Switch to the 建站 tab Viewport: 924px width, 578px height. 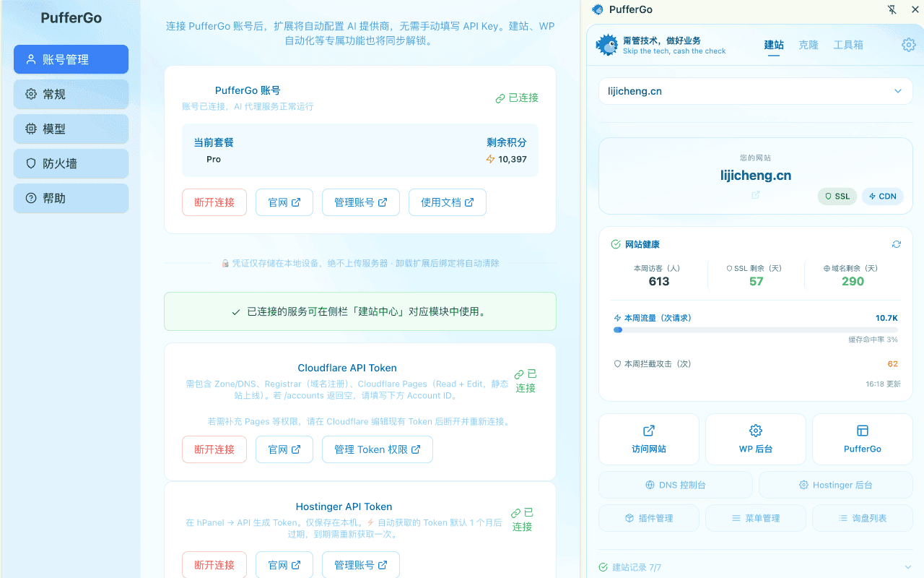coord(774,45)
